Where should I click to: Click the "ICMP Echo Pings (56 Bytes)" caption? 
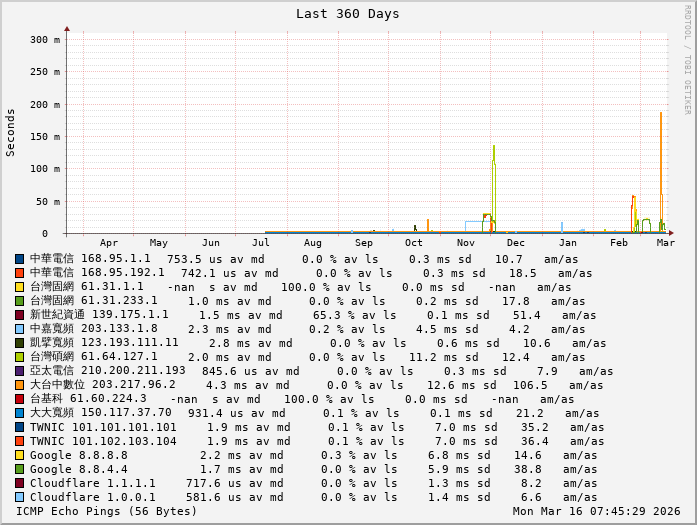point(107,512)
